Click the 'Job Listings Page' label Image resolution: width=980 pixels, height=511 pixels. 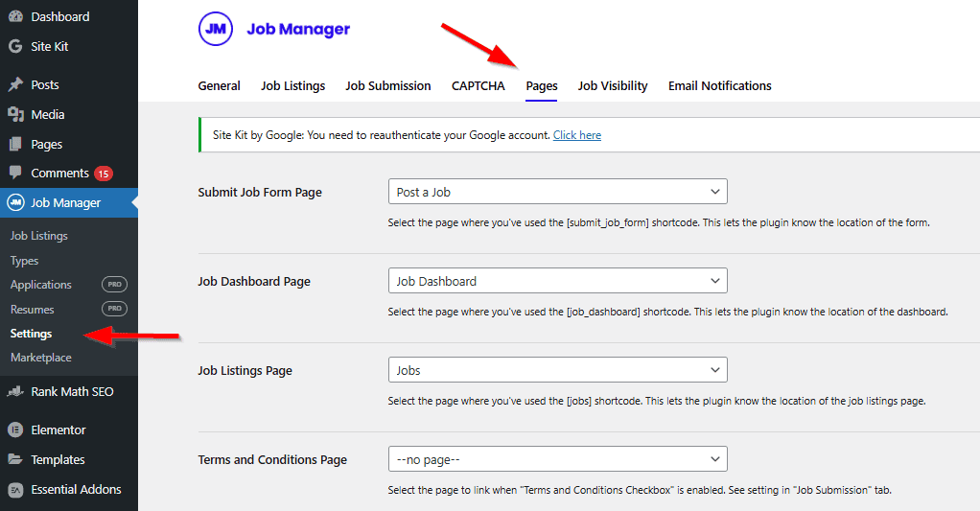pos(245,370)
